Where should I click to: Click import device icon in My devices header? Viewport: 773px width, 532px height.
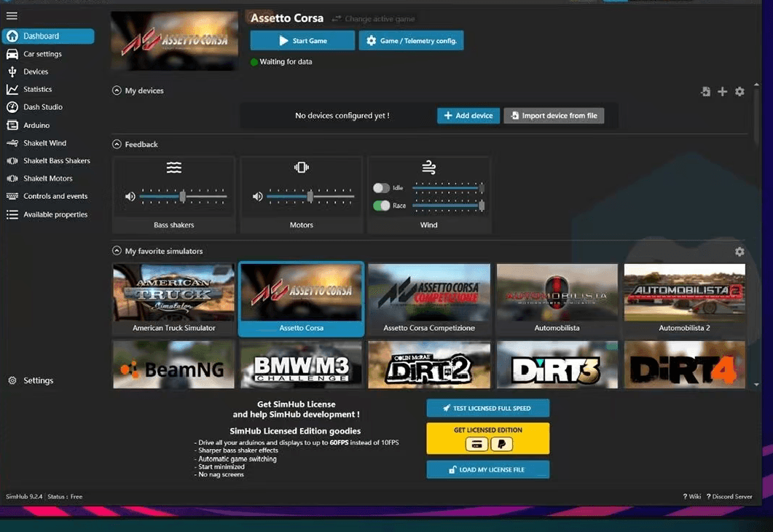[x=706, y=92]
